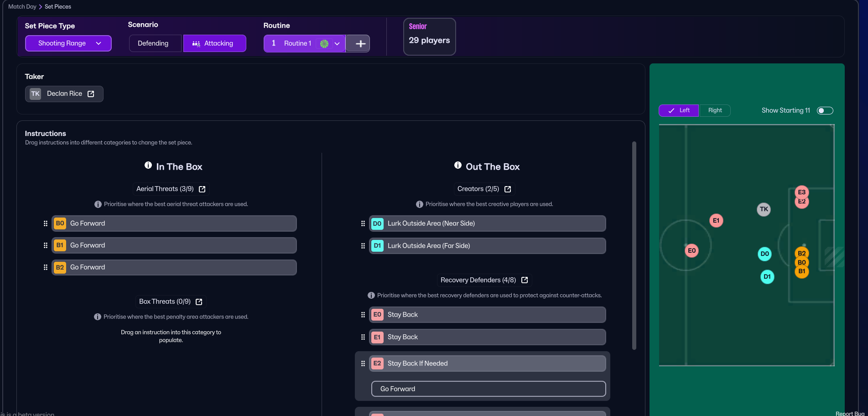The image size is (868, 416).
Task: Click the instructions panel vertical scrollbar
Action: click(x=634, y=245)
